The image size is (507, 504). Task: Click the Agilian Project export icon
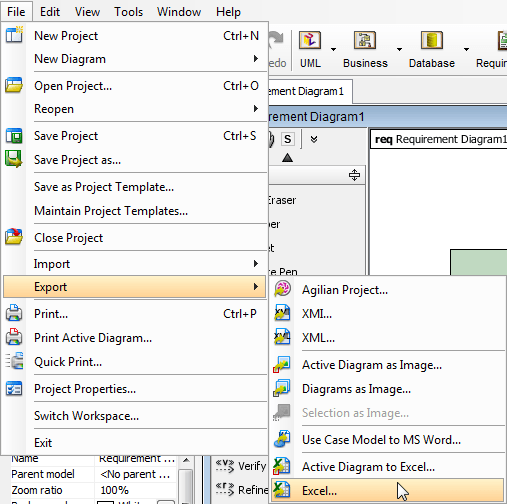click(282, 289)
